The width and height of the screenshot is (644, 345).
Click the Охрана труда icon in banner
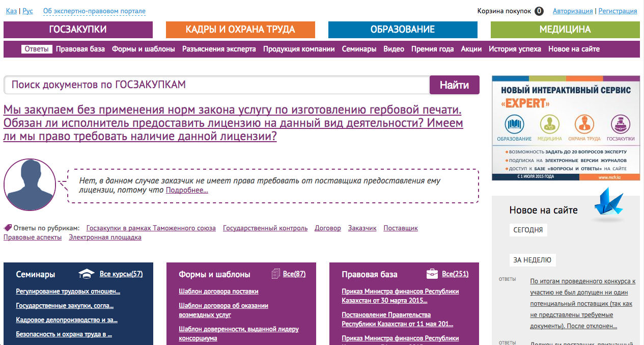click(584, 125)
